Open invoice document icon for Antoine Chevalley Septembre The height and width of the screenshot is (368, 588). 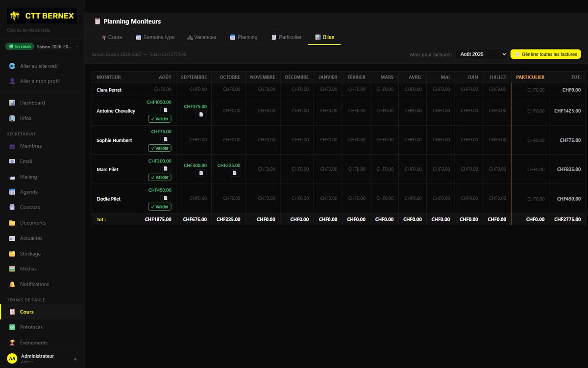click(201, 114)
